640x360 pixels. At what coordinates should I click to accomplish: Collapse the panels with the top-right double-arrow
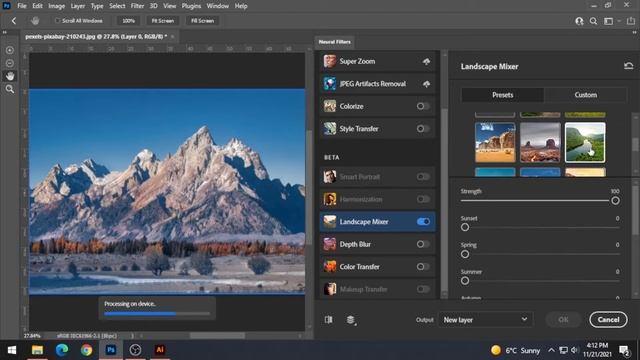pyautogui.click(x=634, y=32)
